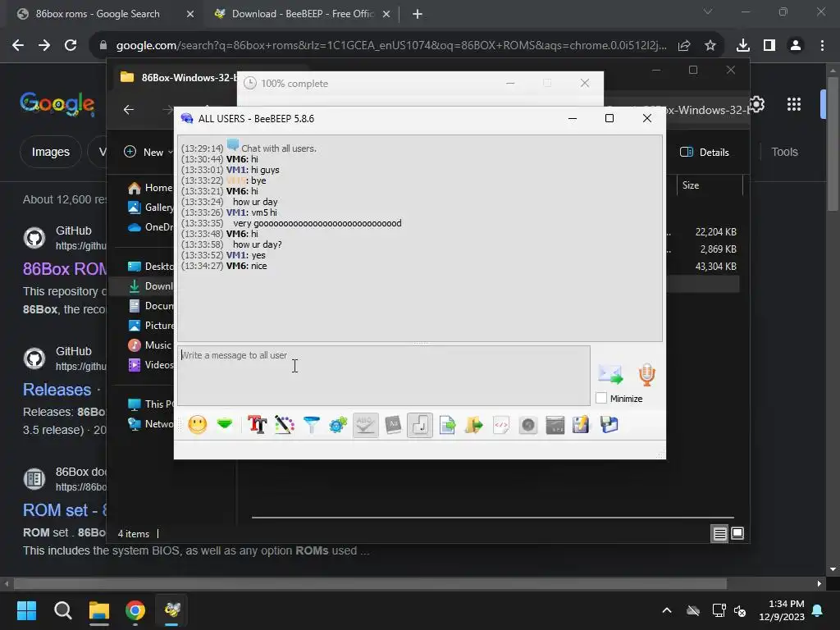Open BeeBEEP from the taskbar
Viewport: 840px width, 630px height.
click(172, 610)
